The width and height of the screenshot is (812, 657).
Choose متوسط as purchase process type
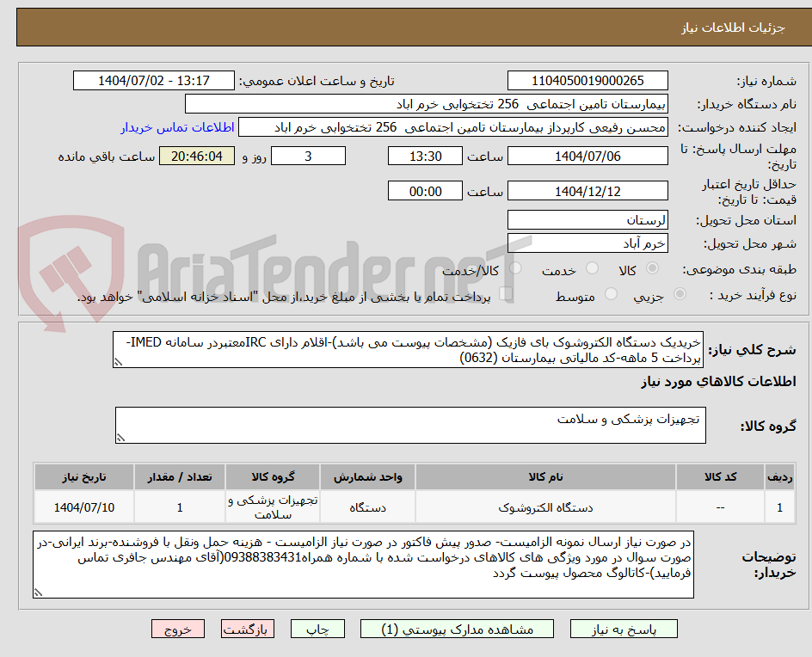[x=611, y=297]
